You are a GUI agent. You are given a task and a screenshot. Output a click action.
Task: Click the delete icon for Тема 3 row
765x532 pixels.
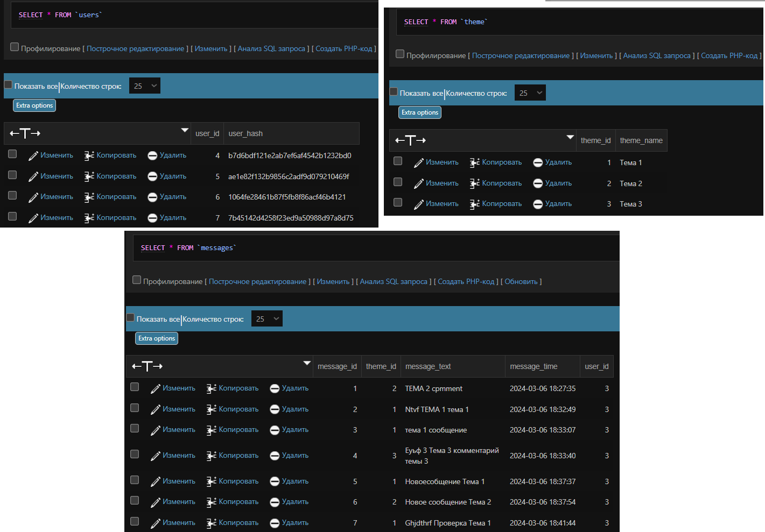point(538,204)
